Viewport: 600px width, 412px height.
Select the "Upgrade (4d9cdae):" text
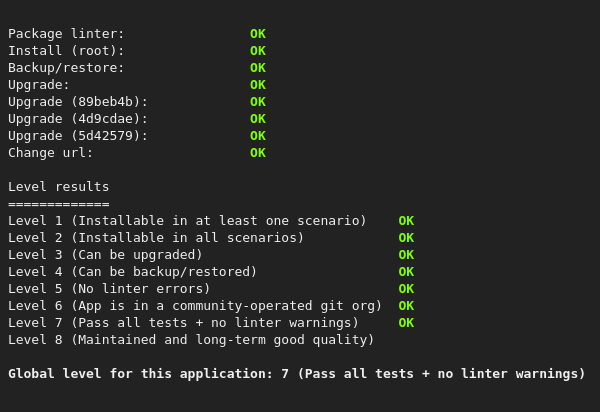tap(78, 119)
